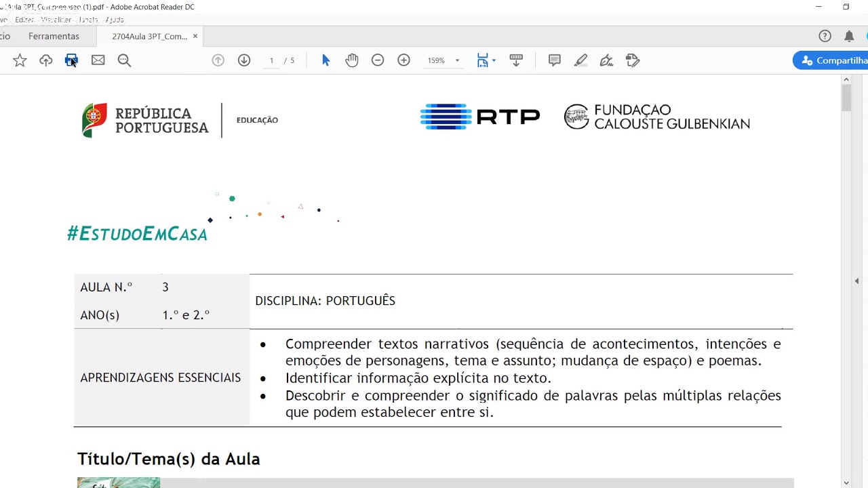Open the fill and sign pen tool
Viewport: 868px width, 488px height.
tap(606, 60)
